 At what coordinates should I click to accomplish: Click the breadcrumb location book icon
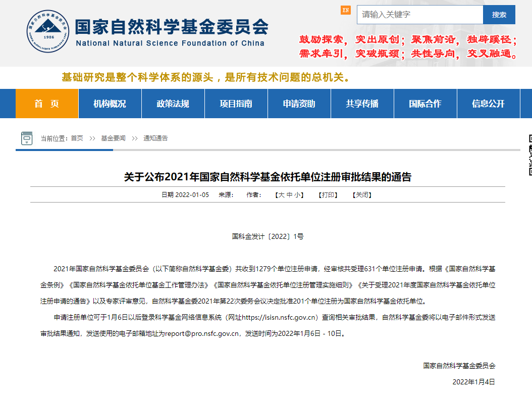coord(27,138)
